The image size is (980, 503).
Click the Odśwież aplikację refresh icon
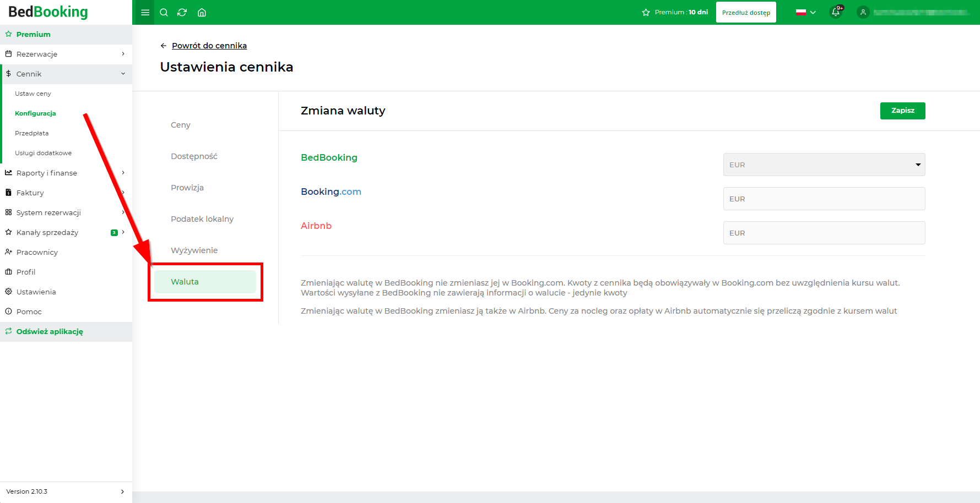8,331
